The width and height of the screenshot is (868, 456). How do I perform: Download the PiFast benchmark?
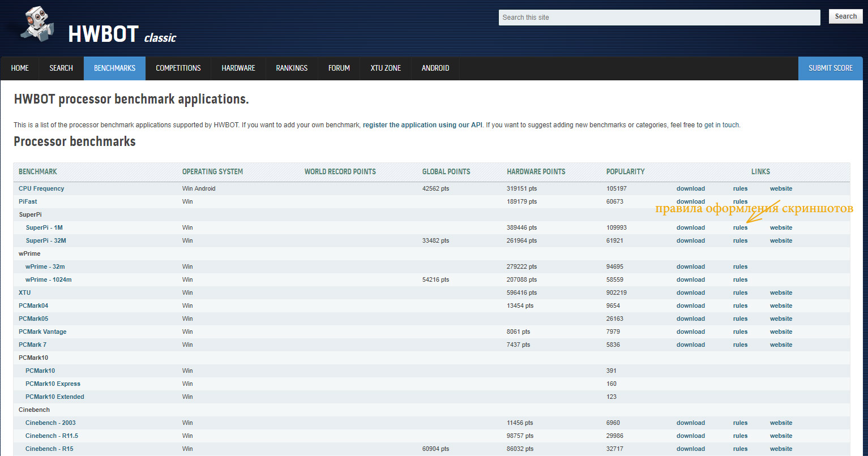(x=691, y=201)
